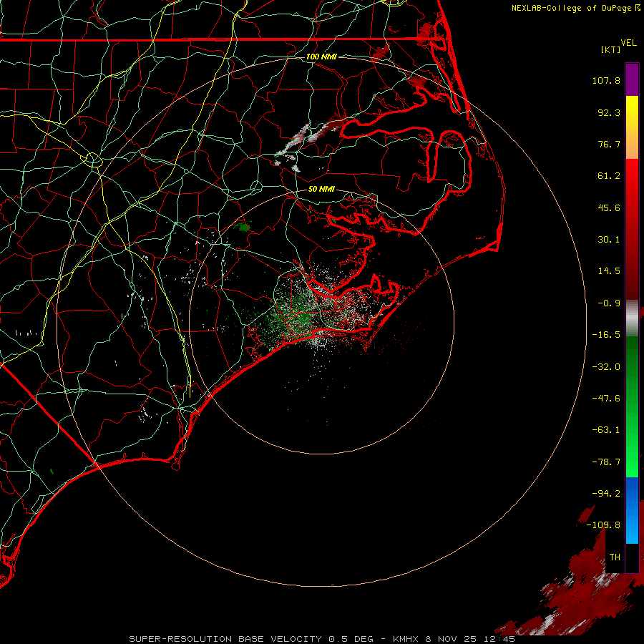The image size is (644, 644).
Task: Click the -63.1 velocity scale value
Action: (x=606, y=430)
